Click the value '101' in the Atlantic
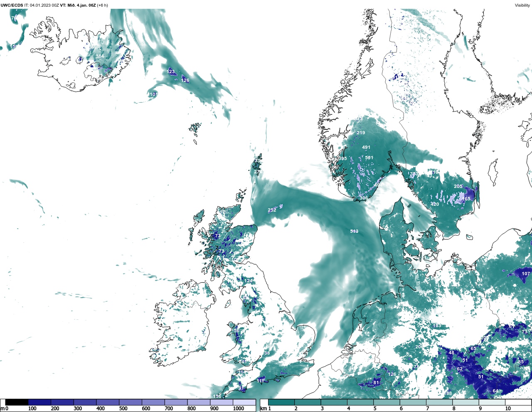 tap(154, 94)
